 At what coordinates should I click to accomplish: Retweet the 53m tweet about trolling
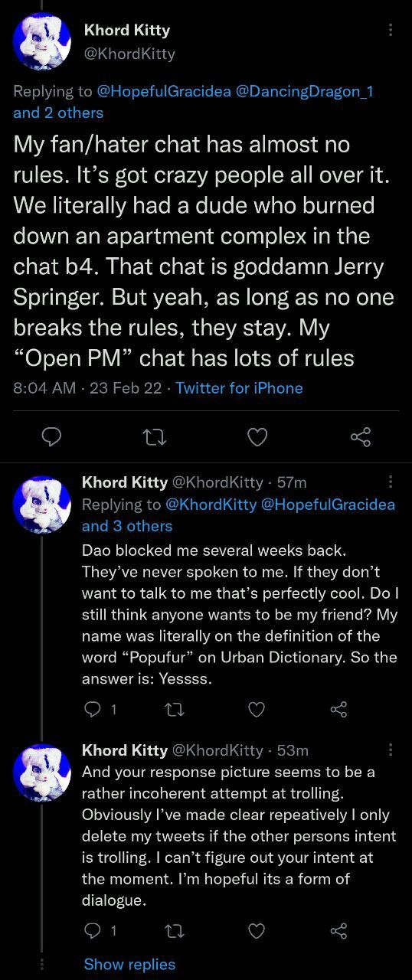coord(175,931)
